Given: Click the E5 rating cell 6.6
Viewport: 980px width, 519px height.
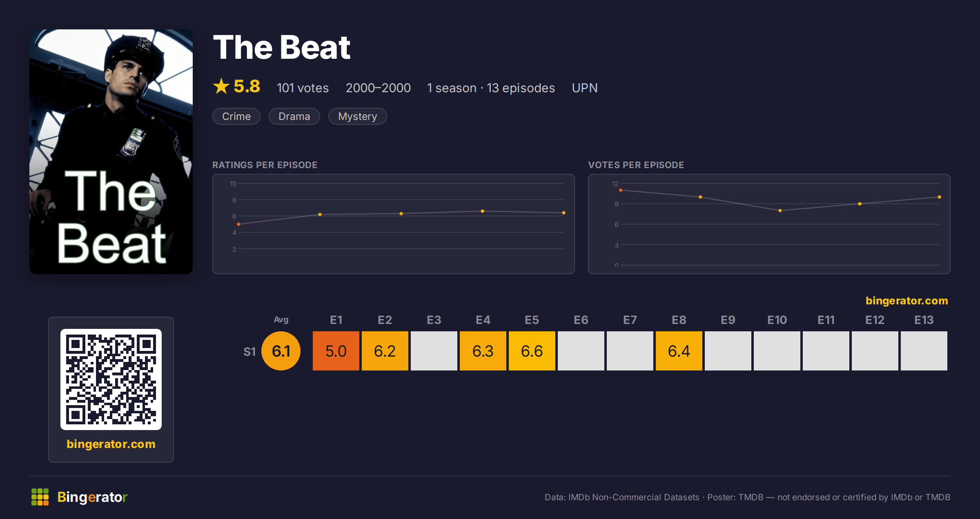Looking at the screenshot, I should 532,351.
